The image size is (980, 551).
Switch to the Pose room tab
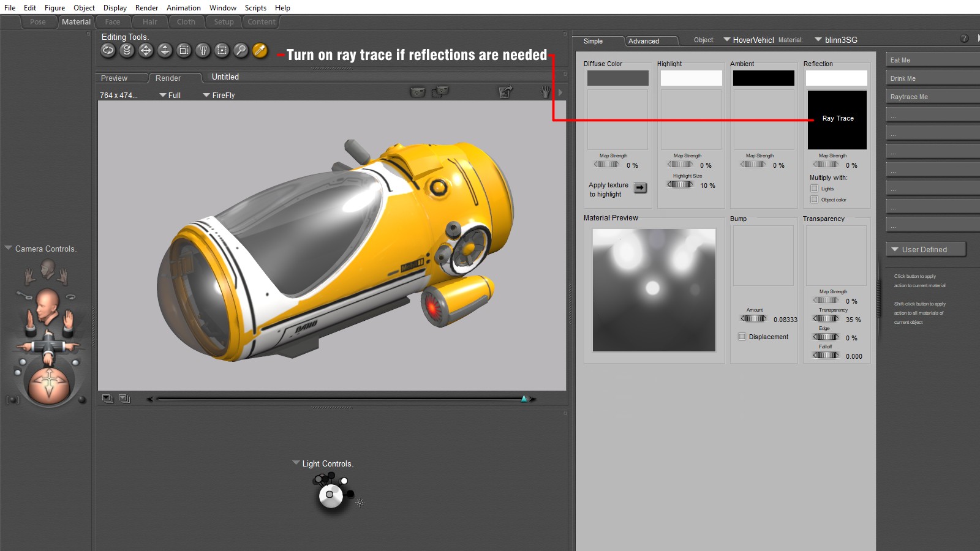click(x=38, y=22)
